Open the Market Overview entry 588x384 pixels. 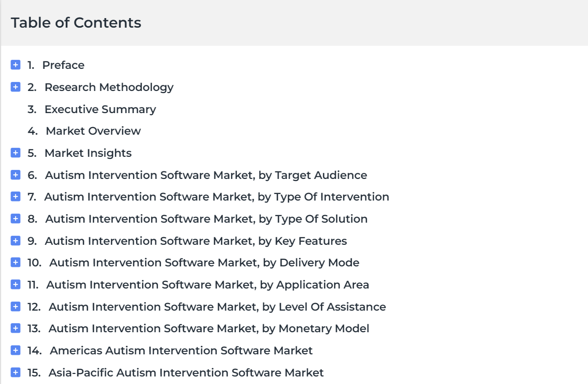(93, 131)
